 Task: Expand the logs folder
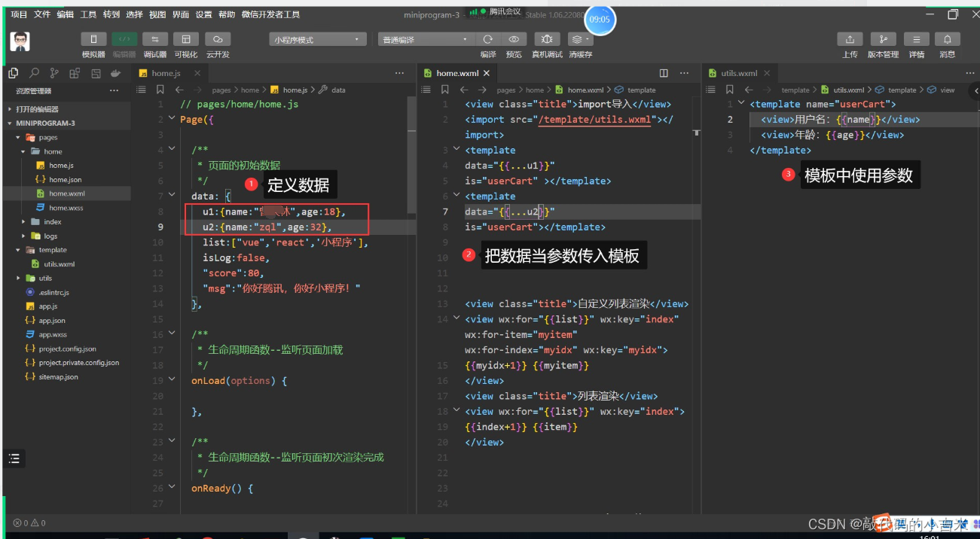(66, 236)
